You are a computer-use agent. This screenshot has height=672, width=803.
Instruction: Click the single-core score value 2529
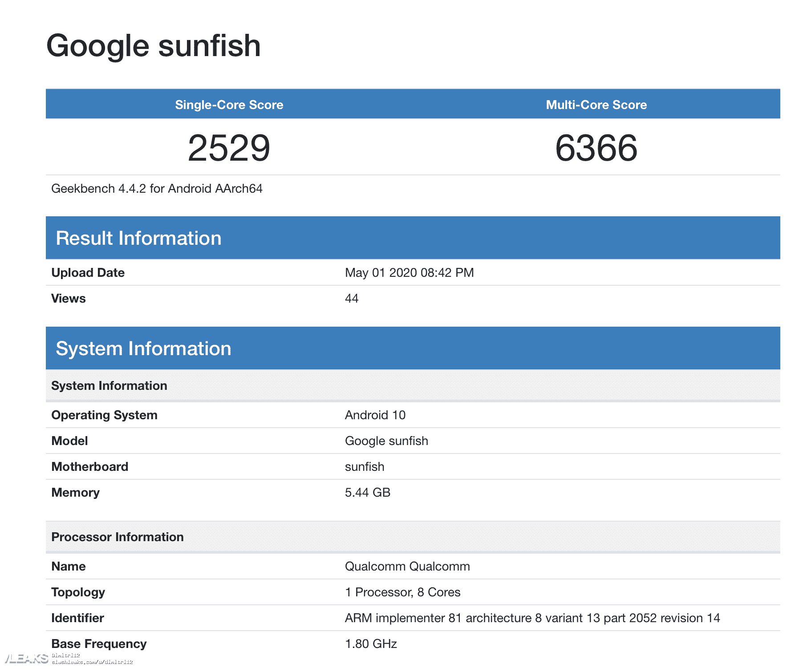(x=229, y=148)
